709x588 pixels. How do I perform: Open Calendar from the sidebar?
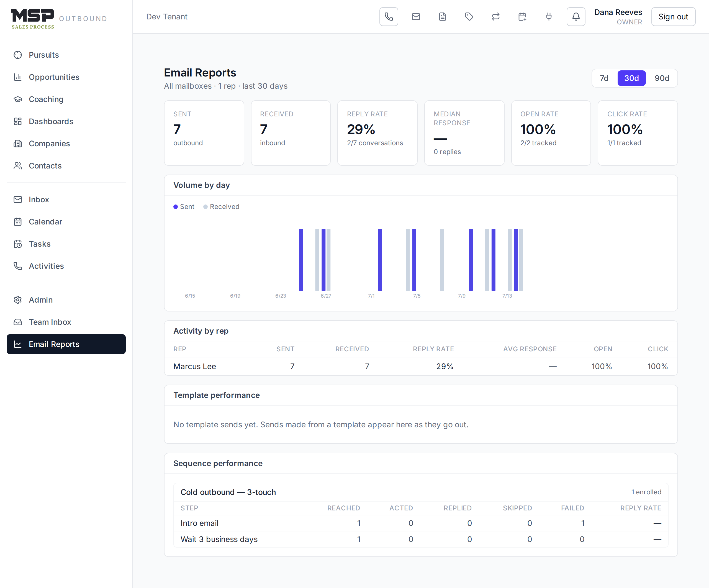pos(66,222)
